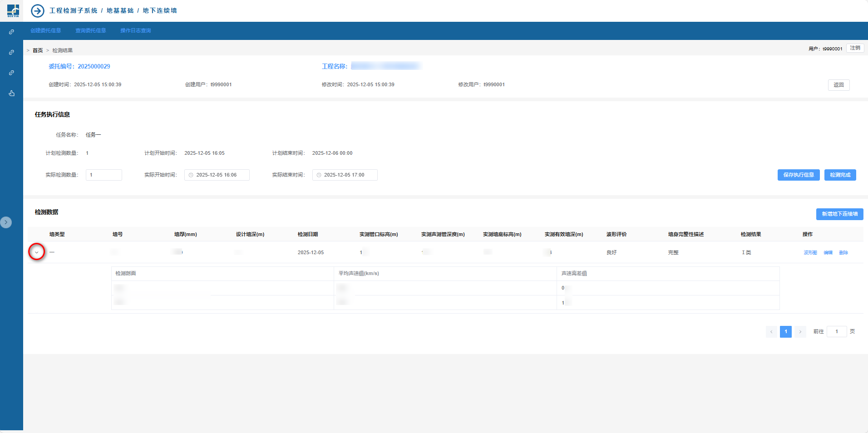Click clock icon in 实际结束时间 field

coord(319,175)
